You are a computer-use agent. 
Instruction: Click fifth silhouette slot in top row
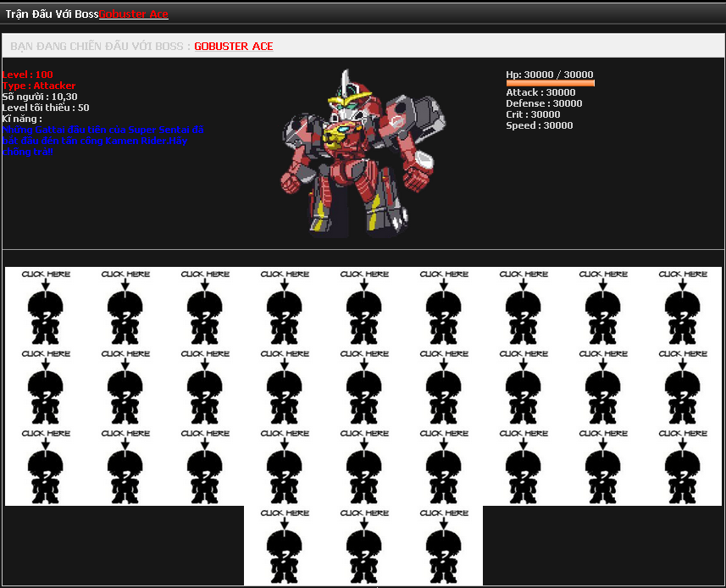coord(364,307)
